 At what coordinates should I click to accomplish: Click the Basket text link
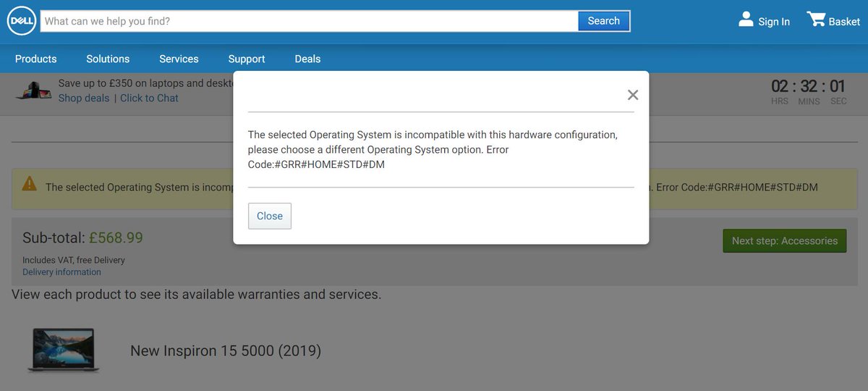pos(844,22)
